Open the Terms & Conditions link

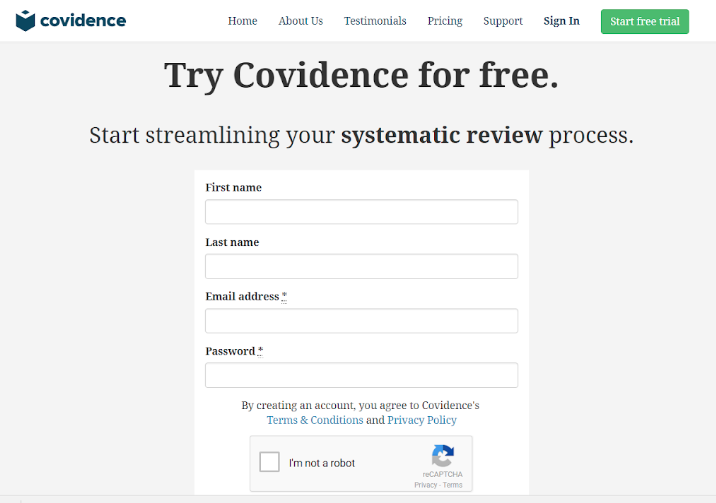[x=315, y=420]
